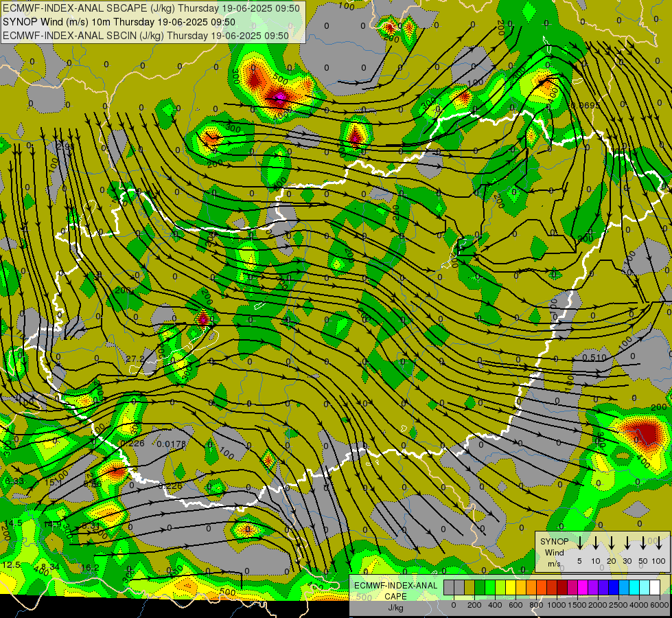Click the ECMWF-INDEX-ANAL CAPE legend label

[x=395, y=591]
